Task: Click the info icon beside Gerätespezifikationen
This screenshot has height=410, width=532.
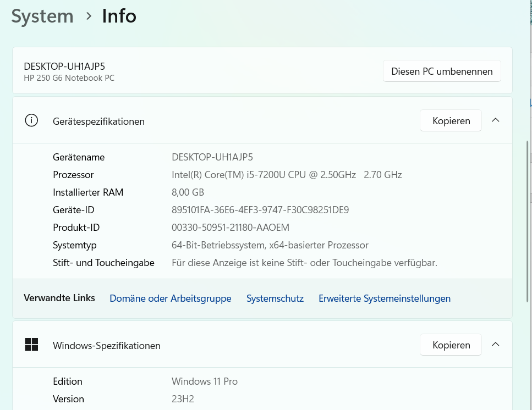Action: pos(31,120)
